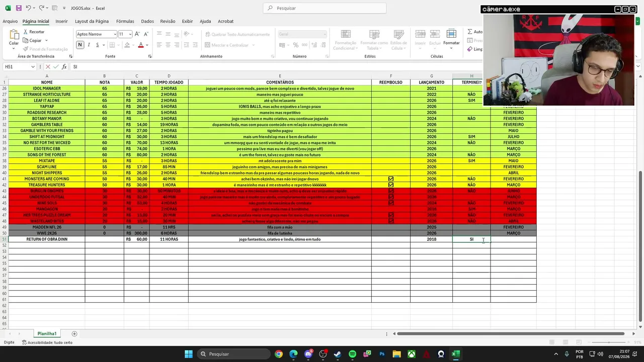This screenshot has height=362, width=644.
Task: Toggle reembolso checkbox for MONSTERS ARE COMING
Action: coord(391,179)
